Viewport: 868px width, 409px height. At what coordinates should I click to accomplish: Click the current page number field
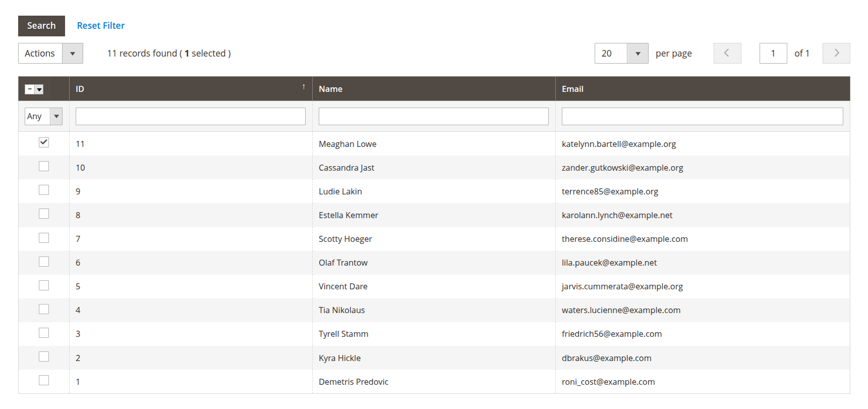pos(773,54)
